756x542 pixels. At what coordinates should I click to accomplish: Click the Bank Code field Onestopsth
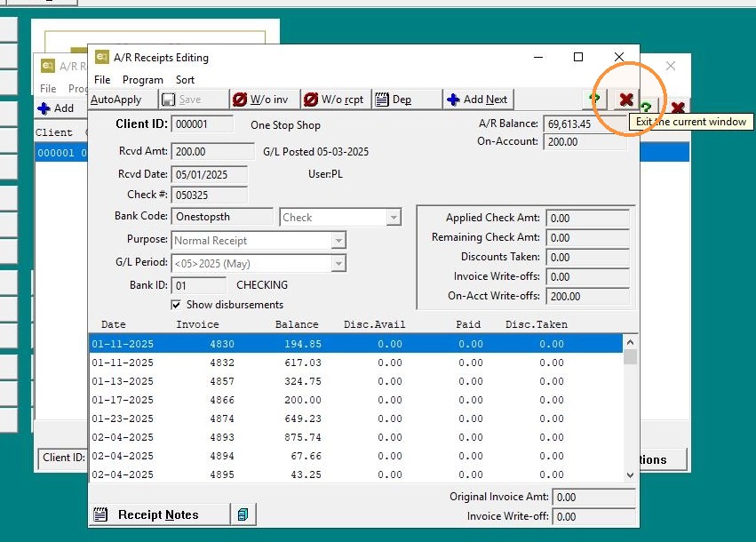(222, 217)
